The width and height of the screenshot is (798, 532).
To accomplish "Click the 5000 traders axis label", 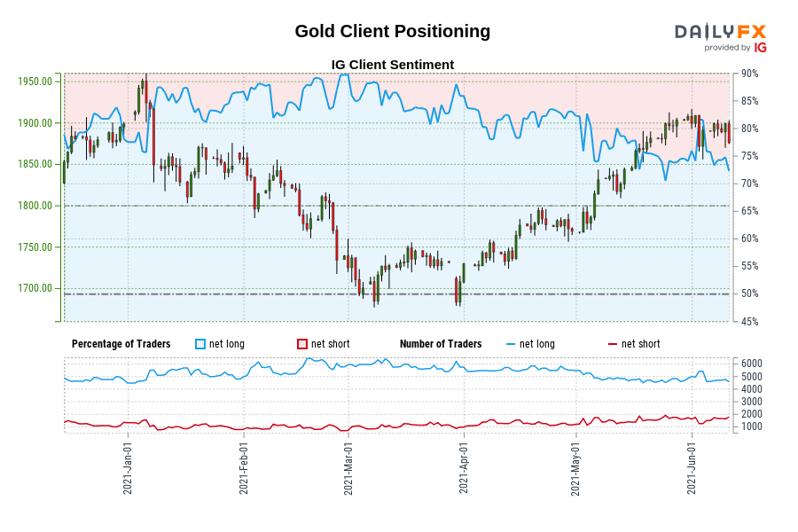I will pyautogui.click(x=752, y=377).
